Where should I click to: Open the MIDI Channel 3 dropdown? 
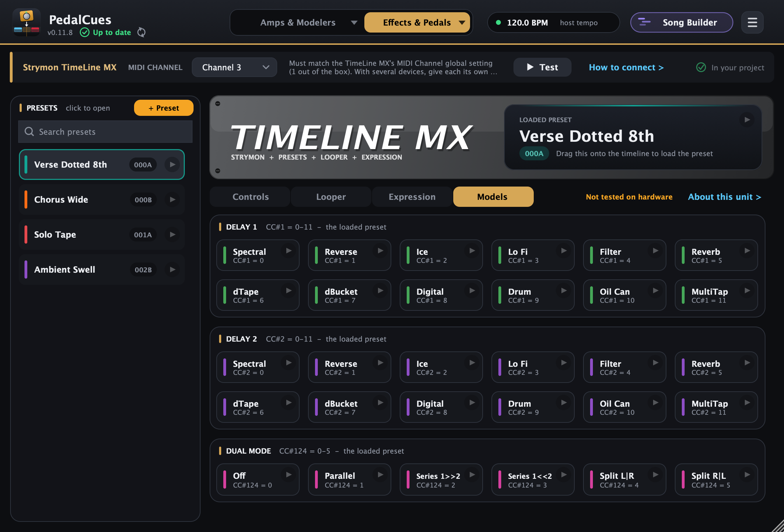pyautogui.click(x=234, y=67)
